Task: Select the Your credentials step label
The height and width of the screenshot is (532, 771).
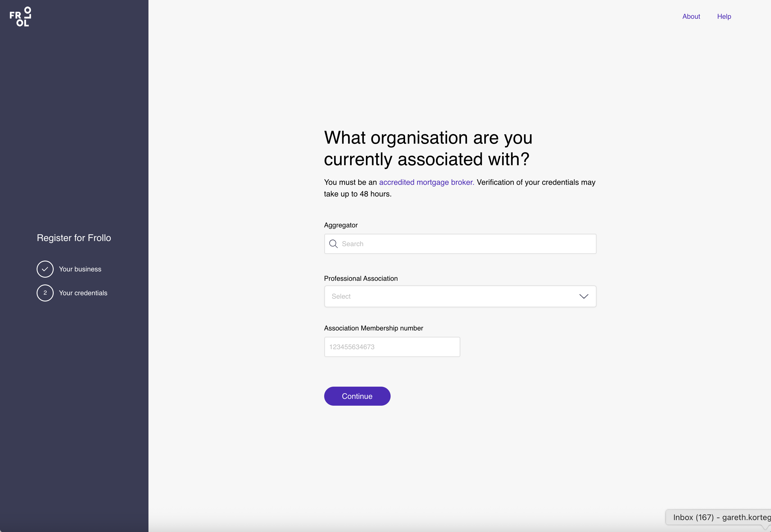Action: (83, 293)
